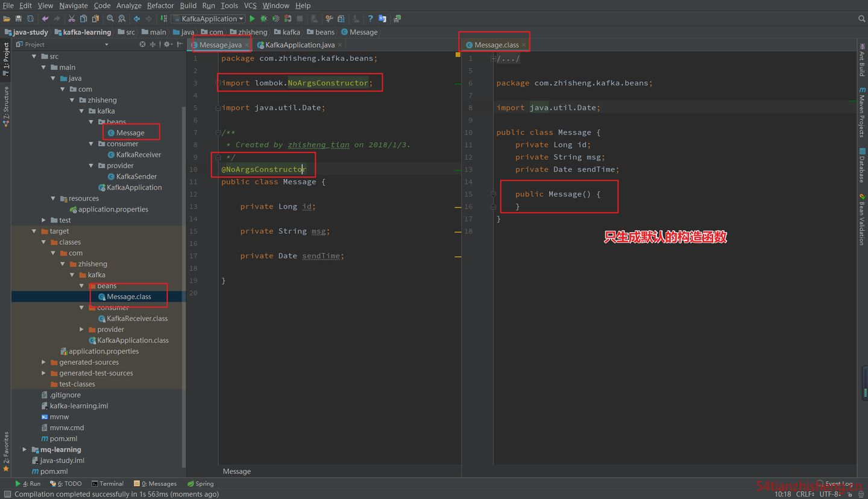Click the Synchronize toolbar icon

[x=30, y=19]
